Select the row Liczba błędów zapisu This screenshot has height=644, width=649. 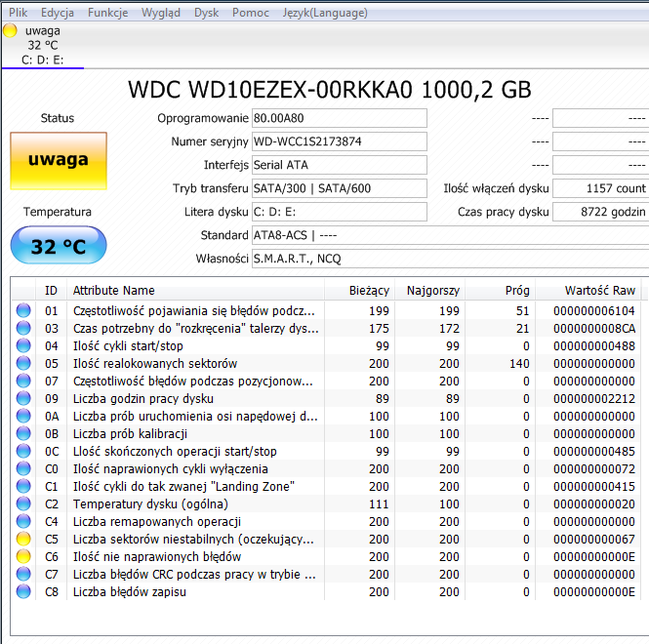(x=327, y=592)
